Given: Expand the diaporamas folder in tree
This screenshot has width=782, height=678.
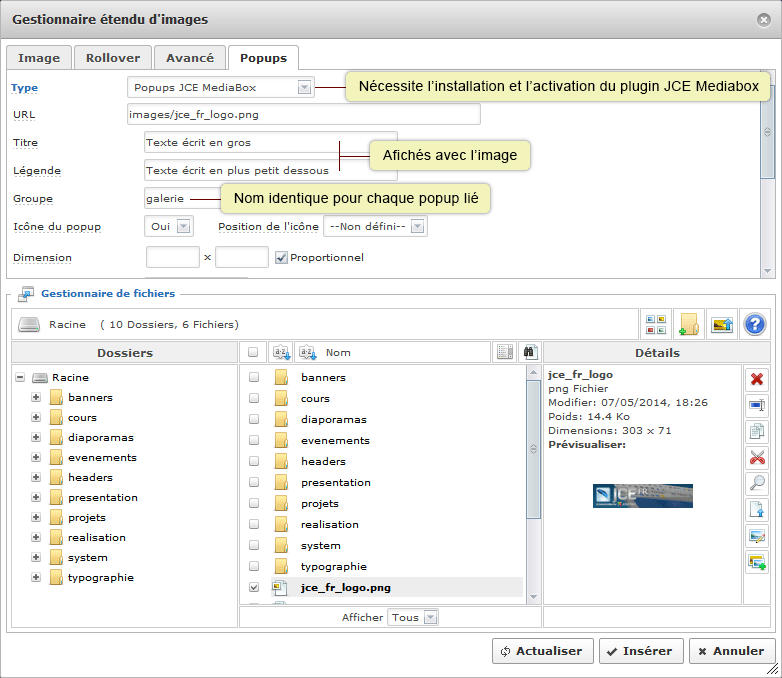Looking at the screenshot, I should pos(37,438).
